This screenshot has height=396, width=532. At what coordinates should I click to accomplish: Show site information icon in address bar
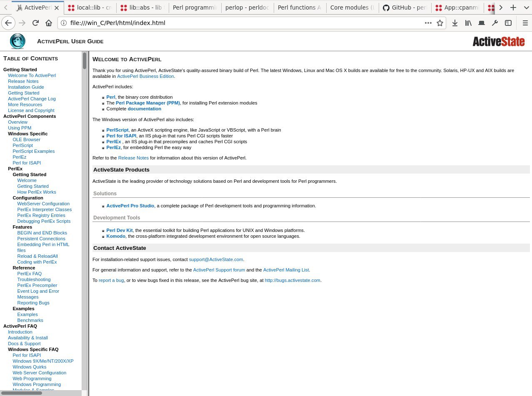click(63, 23)
